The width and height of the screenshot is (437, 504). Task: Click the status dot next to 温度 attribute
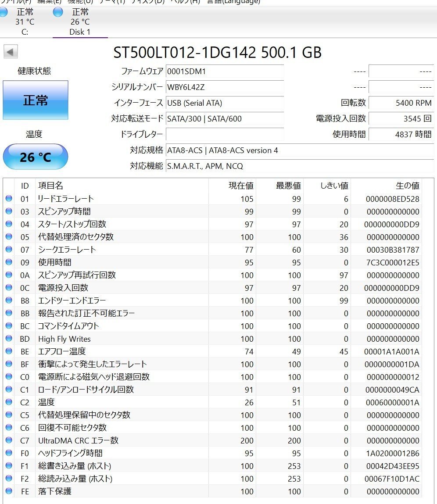tap(10, 402)
